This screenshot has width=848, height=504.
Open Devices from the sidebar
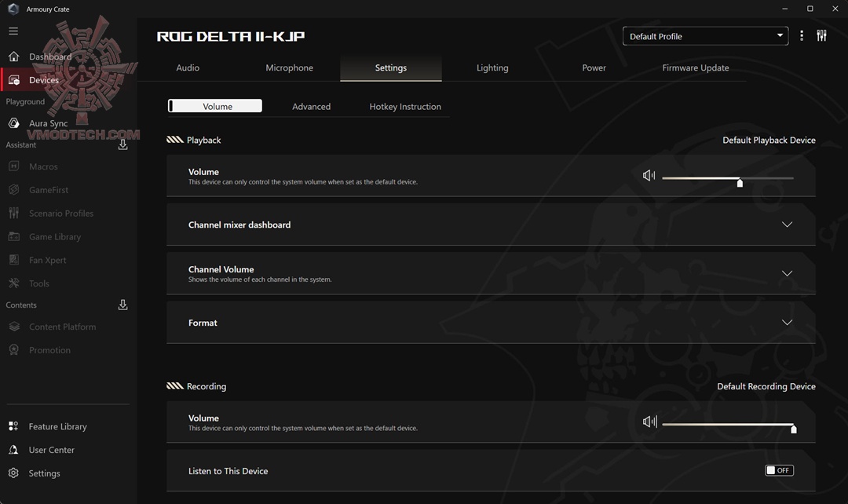coord(44,80)
